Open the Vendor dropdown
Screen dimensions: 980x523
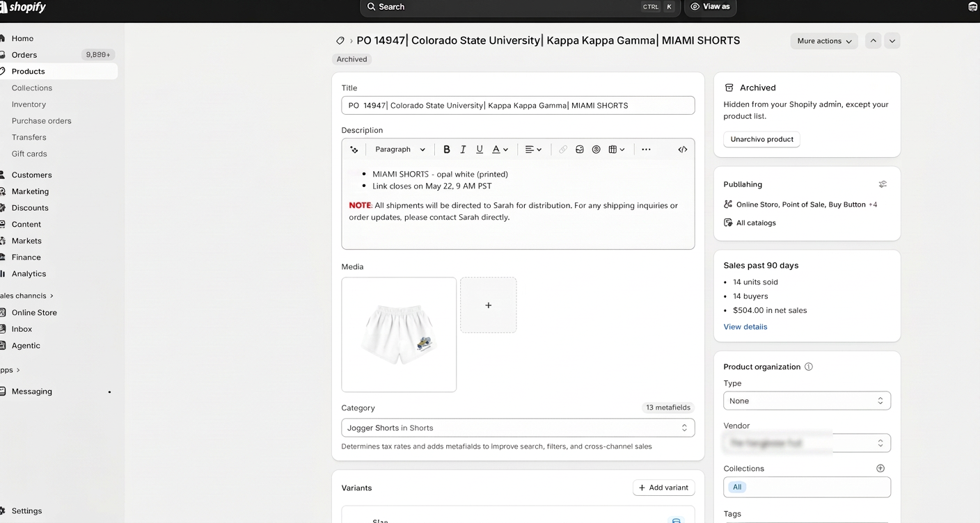(x=807, y=443)
